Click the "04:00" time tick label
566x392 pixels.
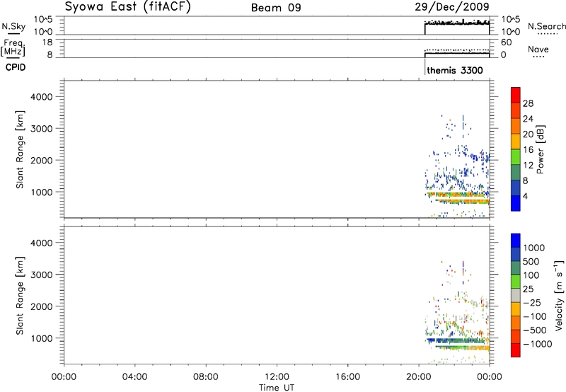tap(134, 377)
